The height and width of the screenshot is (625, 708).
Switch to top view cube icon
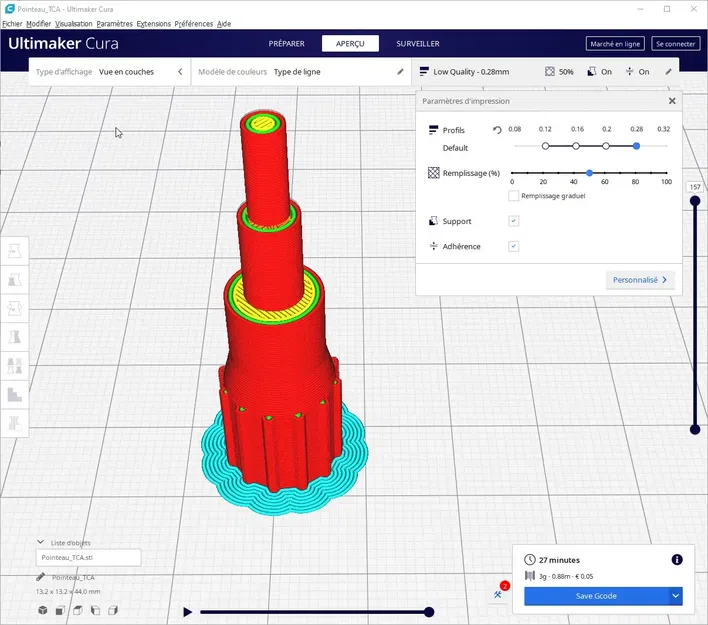pos(78,611)
